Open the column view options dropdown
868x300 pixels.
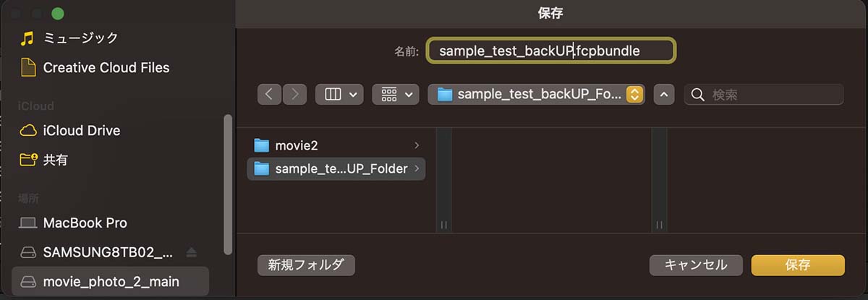339,94
